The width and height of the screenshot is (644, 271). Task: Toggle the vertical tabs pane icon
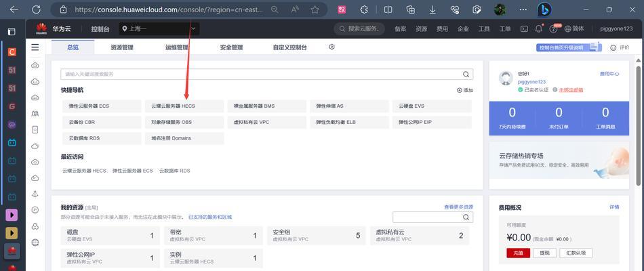pos(12,32)
